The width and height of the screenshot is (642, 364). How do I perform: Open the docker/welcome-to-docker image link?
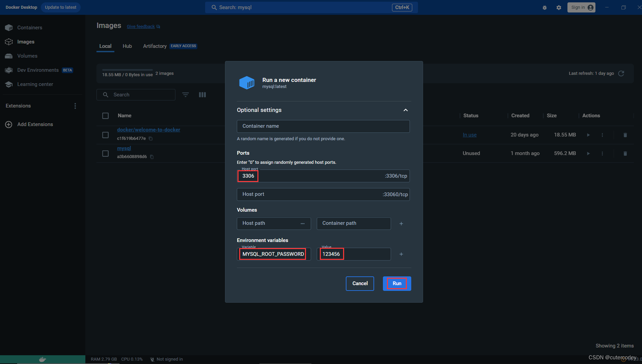(x=148, y=130)
